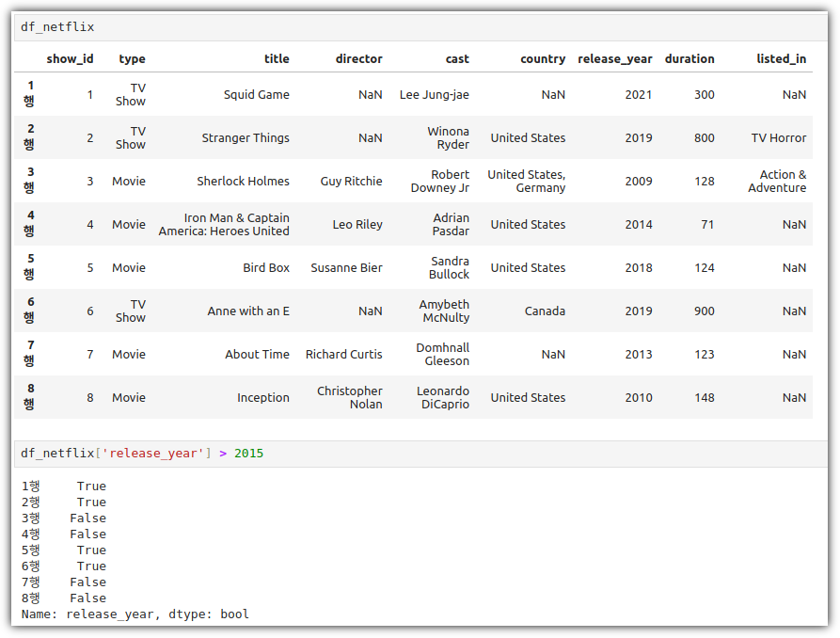Click the 2009 release year cell

639,182
